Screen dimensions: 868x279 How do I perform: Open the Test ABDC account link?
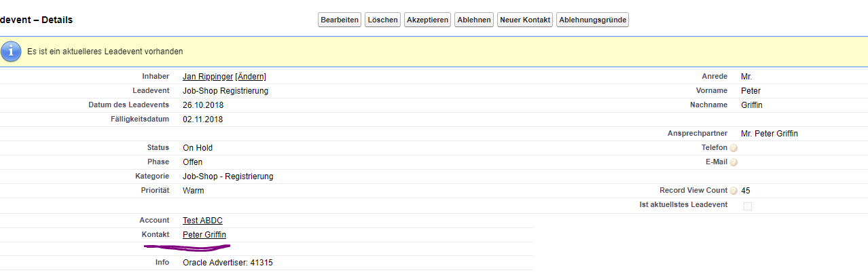point(202,221)
